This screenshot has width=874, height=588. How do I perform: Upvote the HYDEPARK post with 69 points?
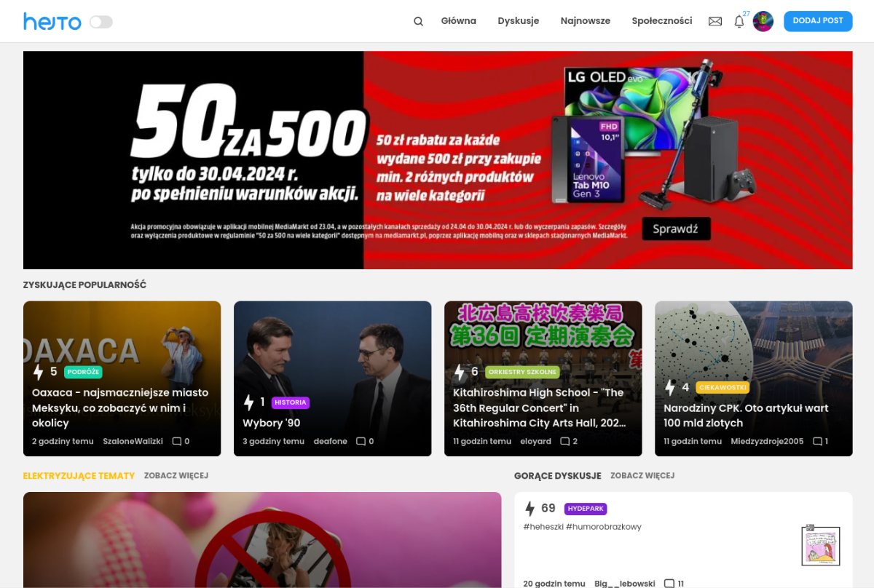click(529, 509)
